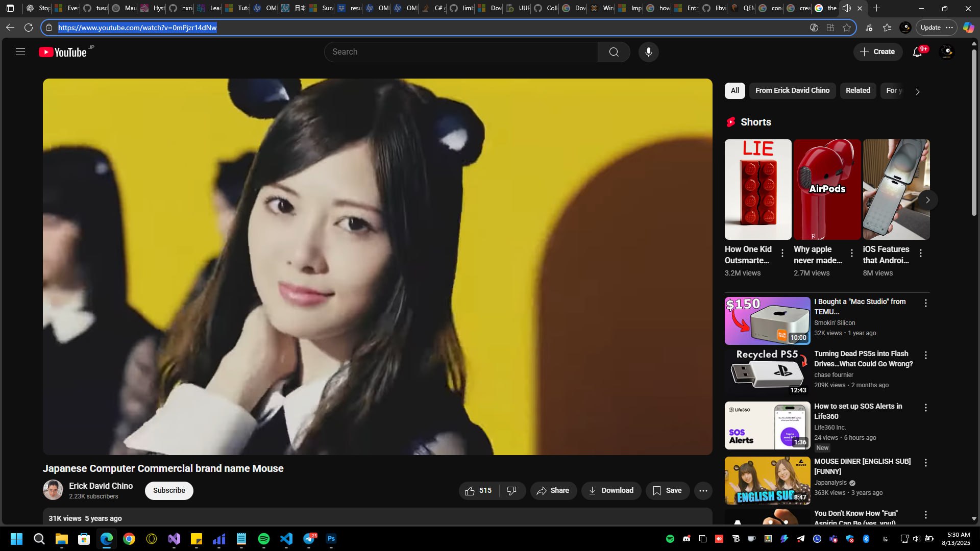
Task: Toggle Subscribe to Erick David Chino
Action: click(x=169, y=490)
